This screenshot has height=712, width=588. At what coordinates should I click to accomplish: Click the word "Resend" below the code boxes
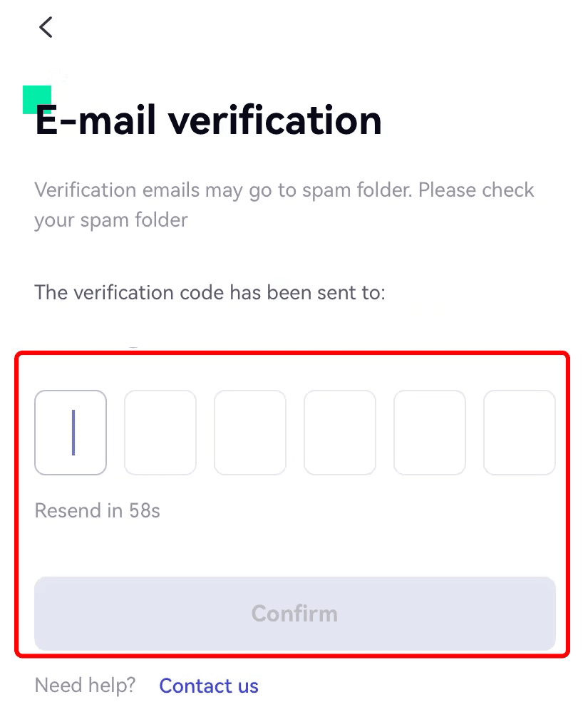[68, 511]
